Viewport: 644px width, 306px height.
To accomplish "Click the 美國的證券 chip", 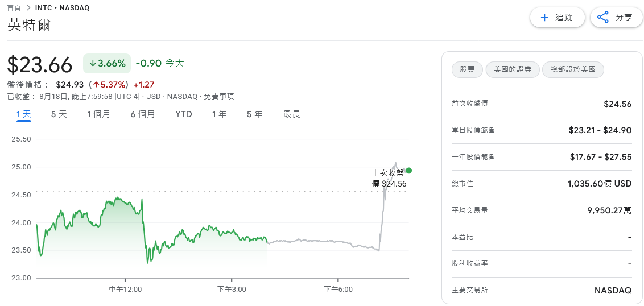I will [512, 69].
